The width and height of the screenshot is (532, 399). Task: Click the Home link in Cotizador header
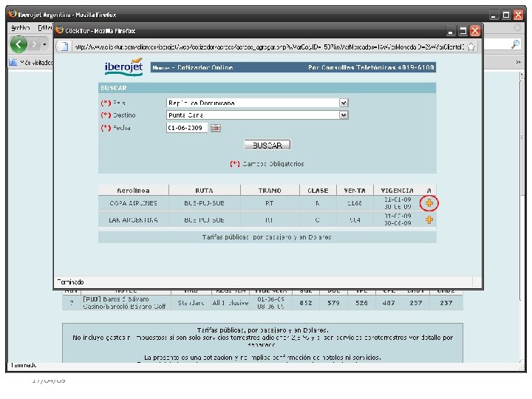pos(161,67)
